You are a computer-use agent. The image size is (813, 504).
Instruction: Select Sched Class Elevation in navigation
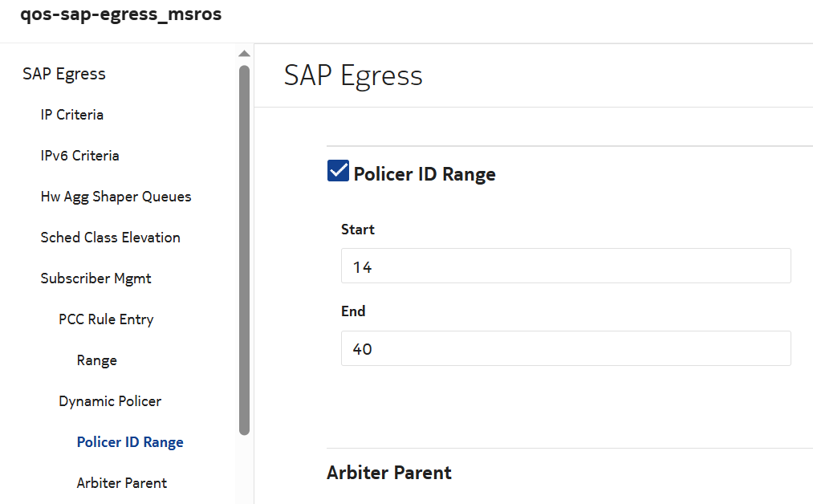point(110,238)
